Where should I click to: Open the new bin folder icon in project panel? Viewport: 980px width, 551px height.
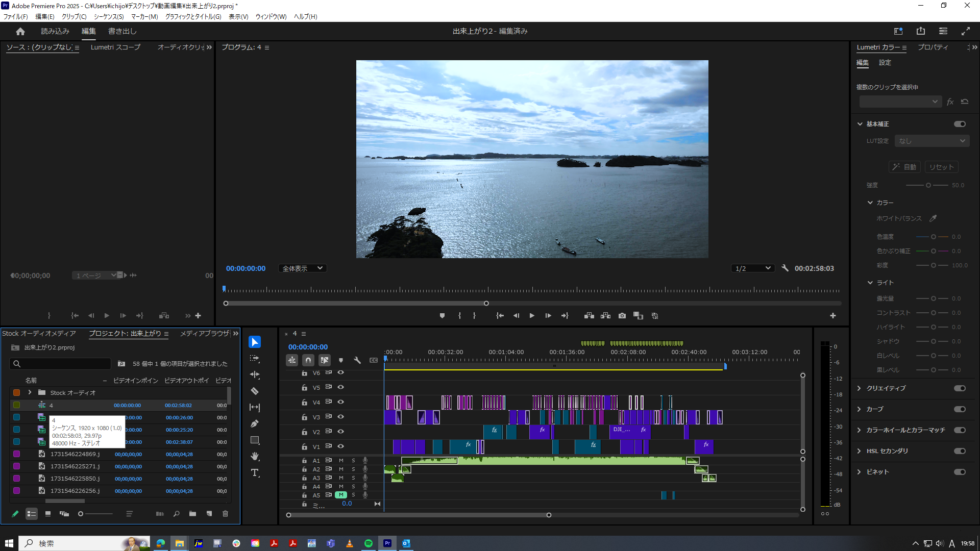tap(192, 514)
